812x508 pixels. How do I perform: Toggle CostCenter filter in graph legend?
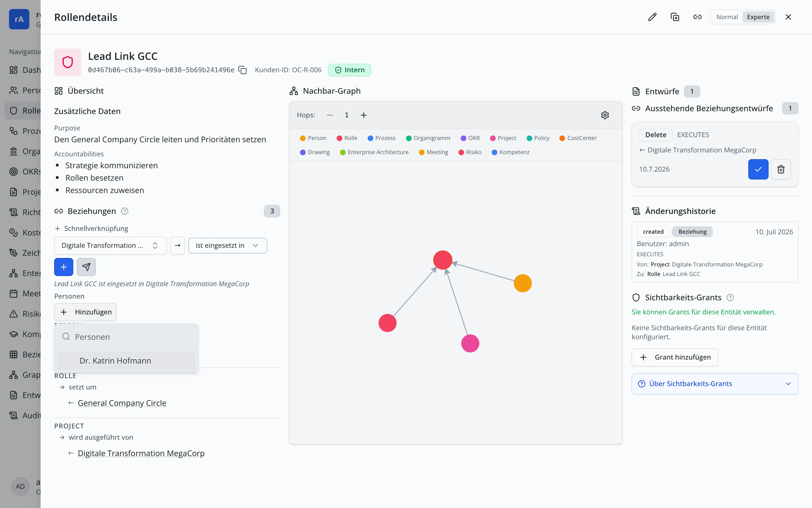pos(578,138)
